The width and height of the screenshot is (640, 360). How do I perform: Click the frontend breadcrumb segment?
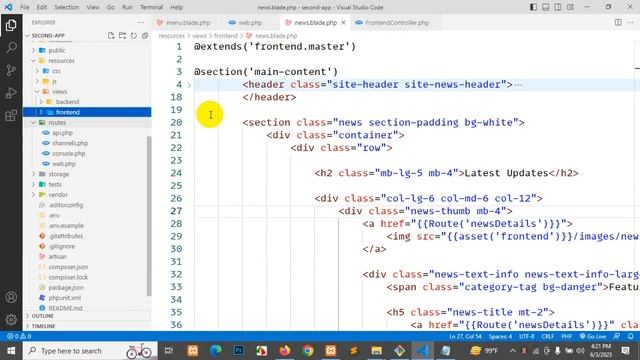[226, 36]
